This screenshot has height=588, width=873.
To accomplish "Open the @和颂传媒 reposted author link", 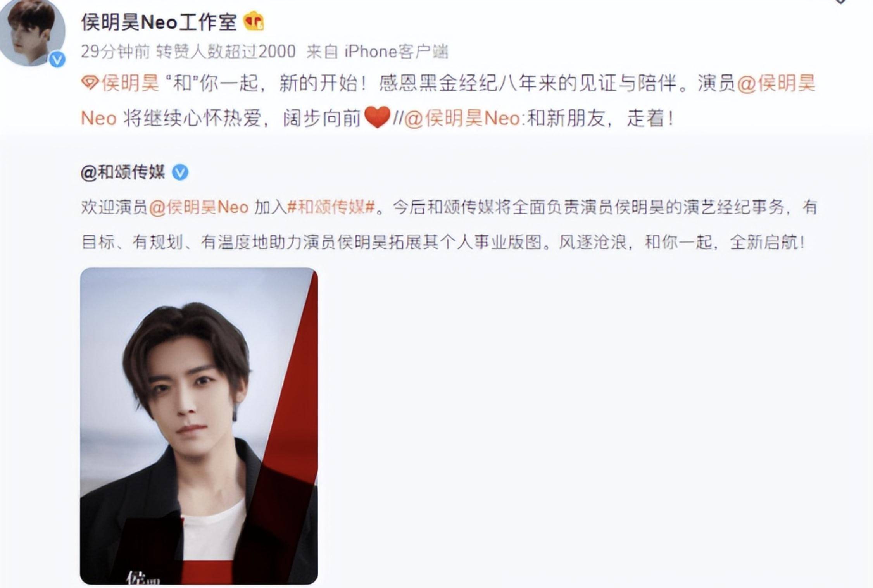I will point(123,172).
